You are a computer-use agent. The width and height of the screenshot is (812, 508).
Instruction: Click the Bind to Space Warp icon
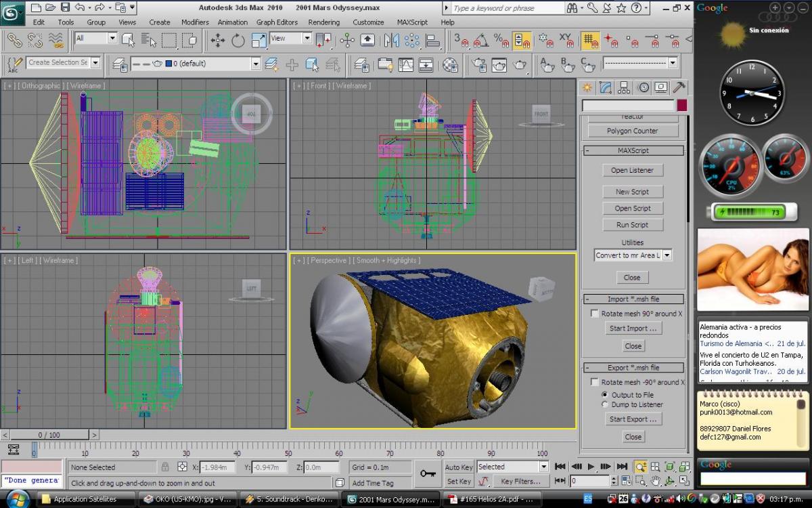tap(57, 40)
